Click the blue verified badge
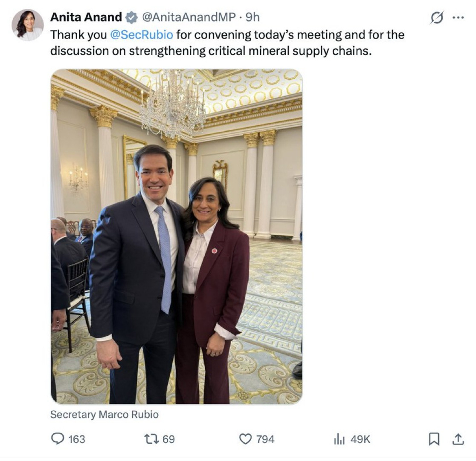 coord(131,17)
